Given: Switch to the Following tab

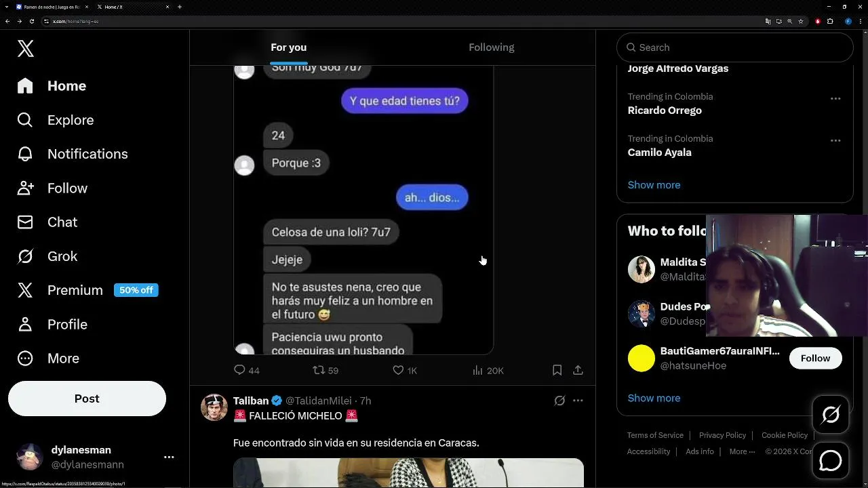Looking at the screenshot, I should coord(492,47).
